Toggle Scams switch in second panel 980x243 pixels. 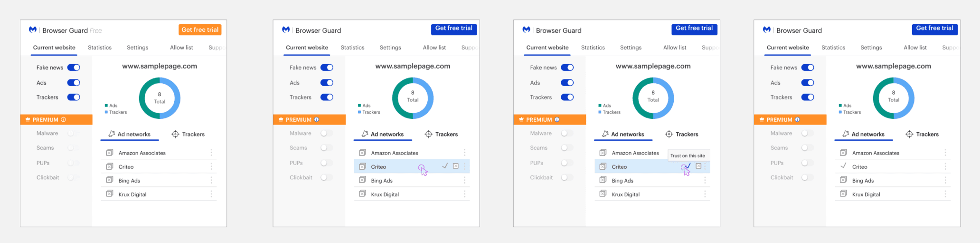pyautogui.click(x=327, y=148)
